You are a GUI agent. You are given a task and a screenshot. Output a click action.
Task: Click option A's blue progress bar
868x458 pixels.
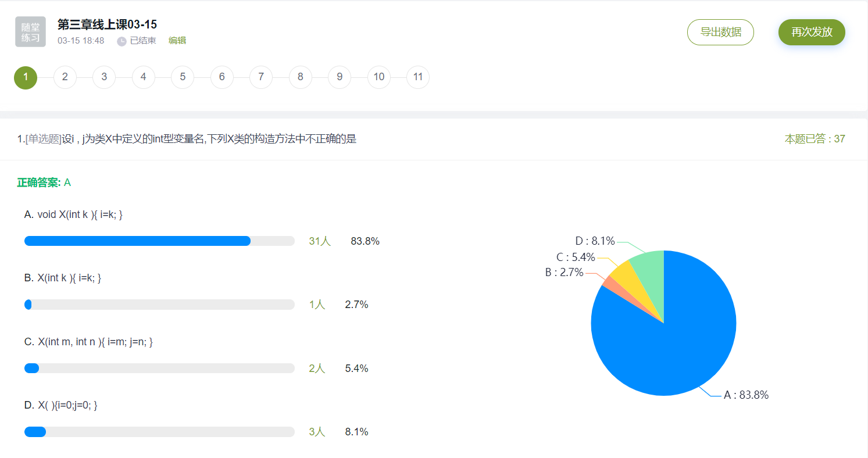[137, 241]
